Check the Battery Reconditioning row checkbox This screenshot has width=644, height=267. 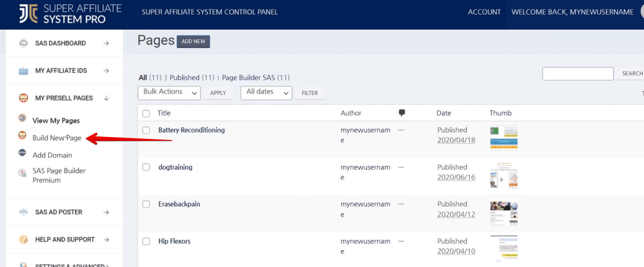click(146, 130)
